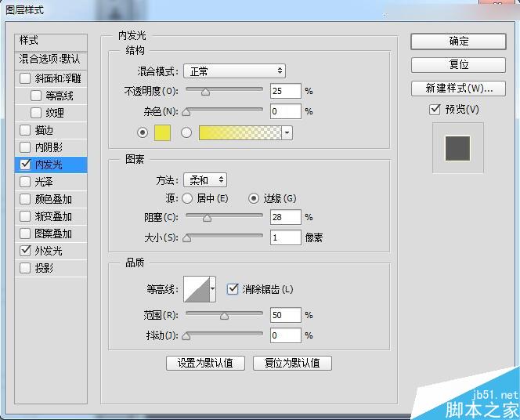
Task: Click the 不透明度 opacity slider handle
Action: pyautogui.click(x=206, y=92)
